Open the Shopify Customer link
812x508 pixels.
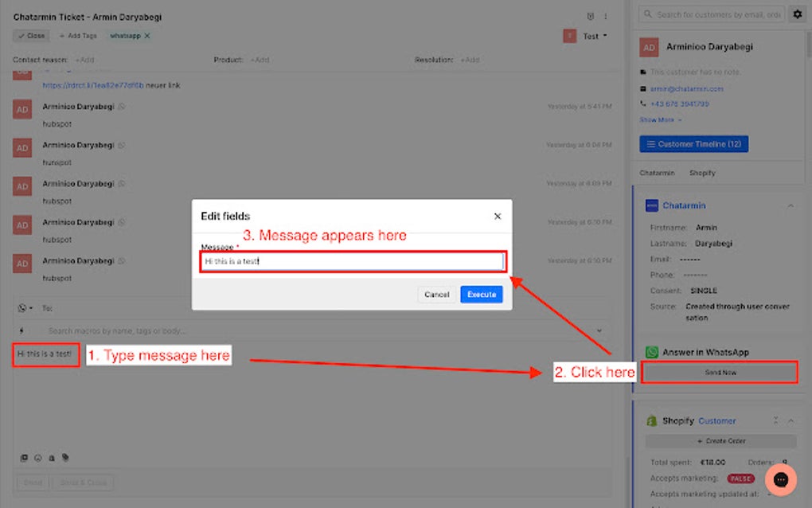(x=716, y=421)
